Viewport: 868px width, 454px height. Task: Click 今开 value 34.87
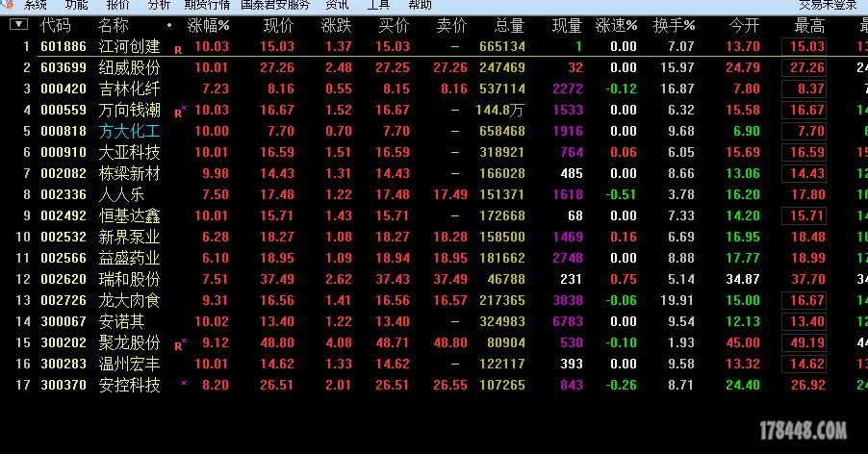point(743,279)
